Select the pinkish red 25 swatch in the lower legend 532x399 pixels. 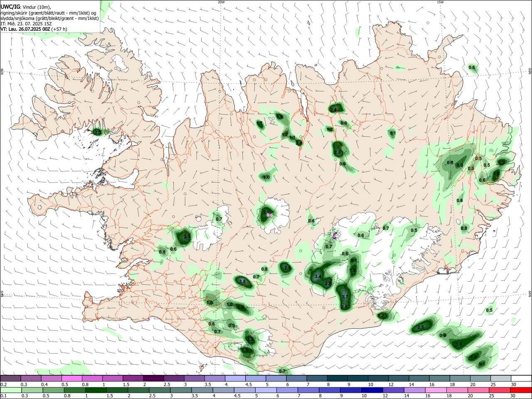point(500,390)
